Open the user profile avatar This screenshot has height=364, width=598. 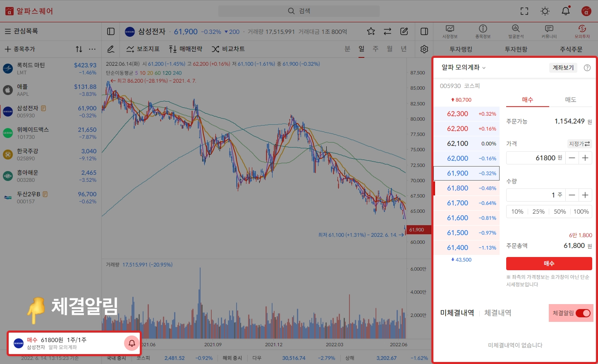[x=586, y=11]
